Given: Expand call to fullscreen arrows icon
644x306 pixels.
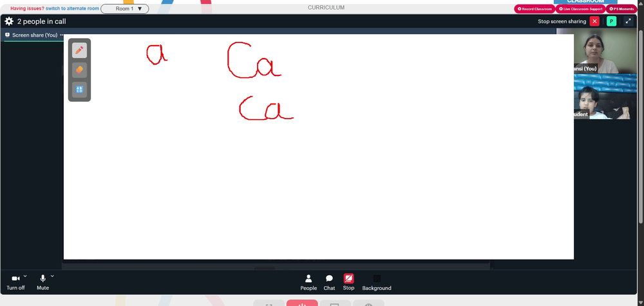Looking at the screenshot, I should pyautogui.click(x=628, y=21).
